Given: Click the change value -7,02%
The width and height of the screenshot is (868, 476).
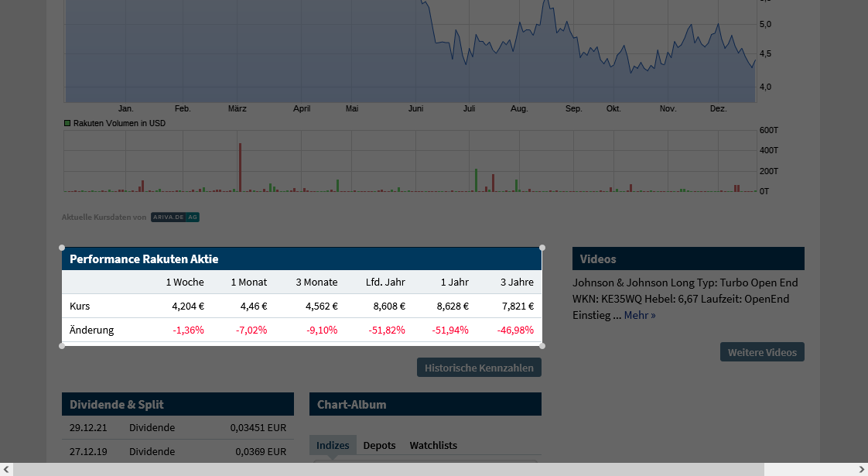Looking at the screenshot, I should [x=251, y=330].
